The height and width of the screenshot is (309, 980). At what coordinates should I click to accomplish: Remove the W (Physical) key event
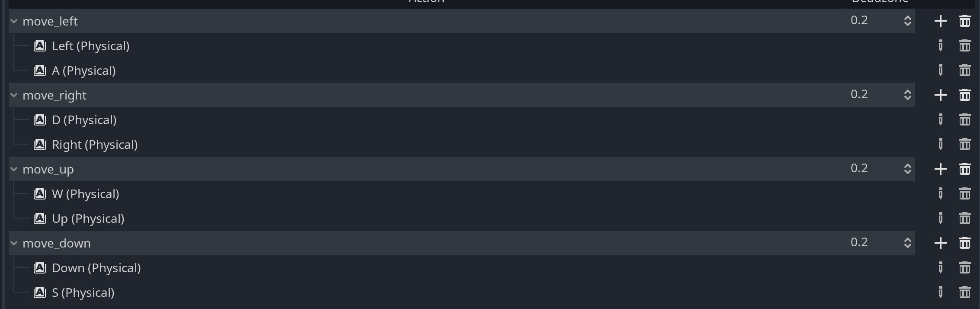[964, 193]
